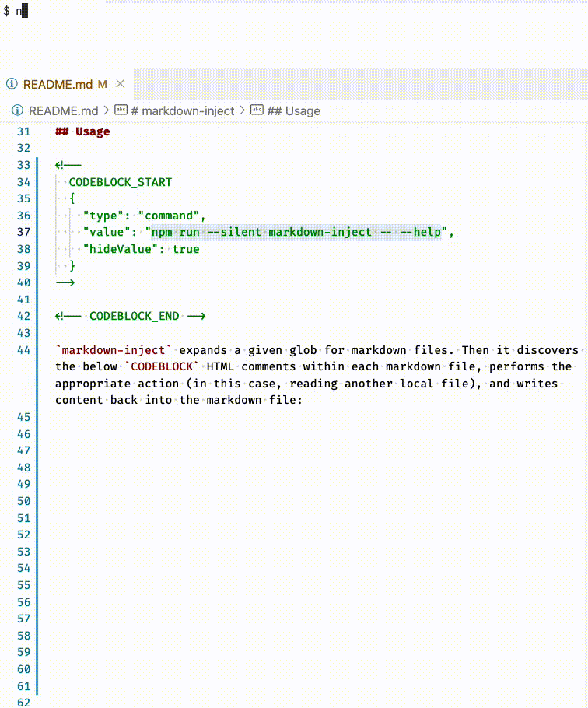Click the "type": "command" line
The width and height of the screenshot is (588, 708).
click(x=145, y=216)
